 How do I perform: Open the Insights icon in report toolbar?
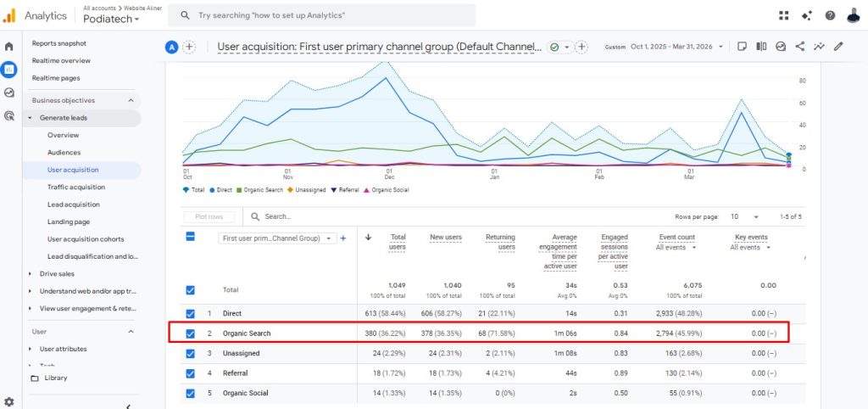tap(820, 47)
